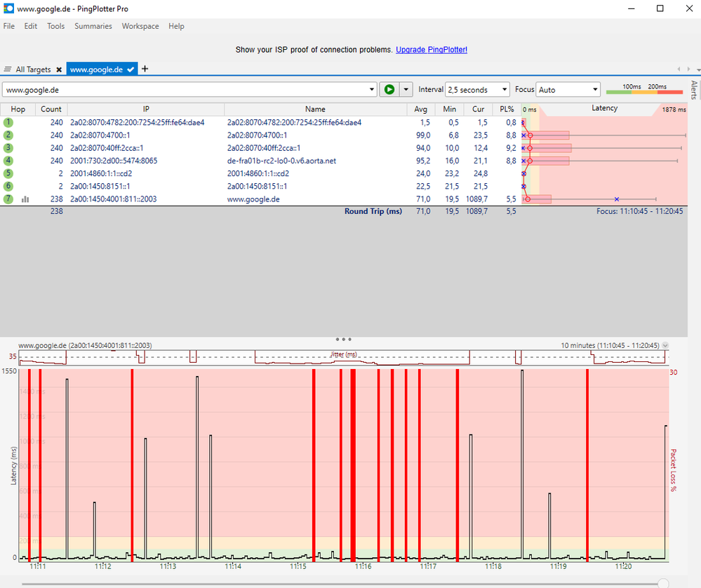Sort by the Count column header
This screenshot has width=701, height=588.
point(51,109)
